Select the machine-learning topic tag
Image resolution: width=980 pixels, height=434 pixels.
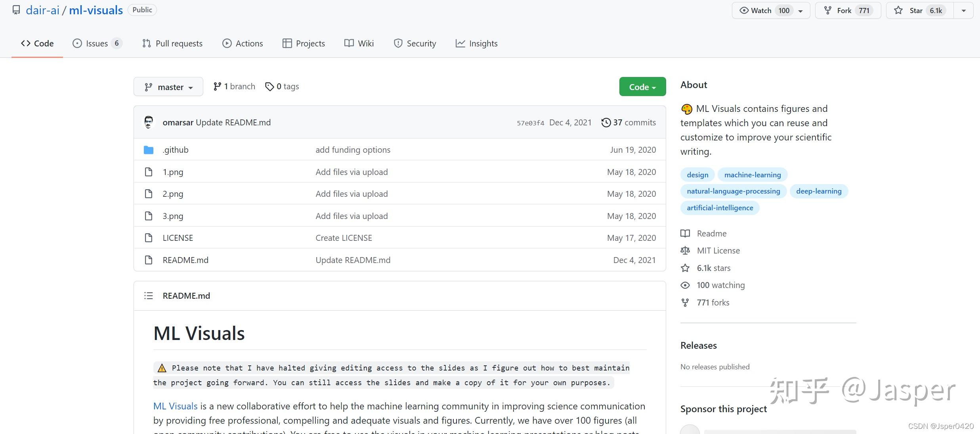coord(752,175)
